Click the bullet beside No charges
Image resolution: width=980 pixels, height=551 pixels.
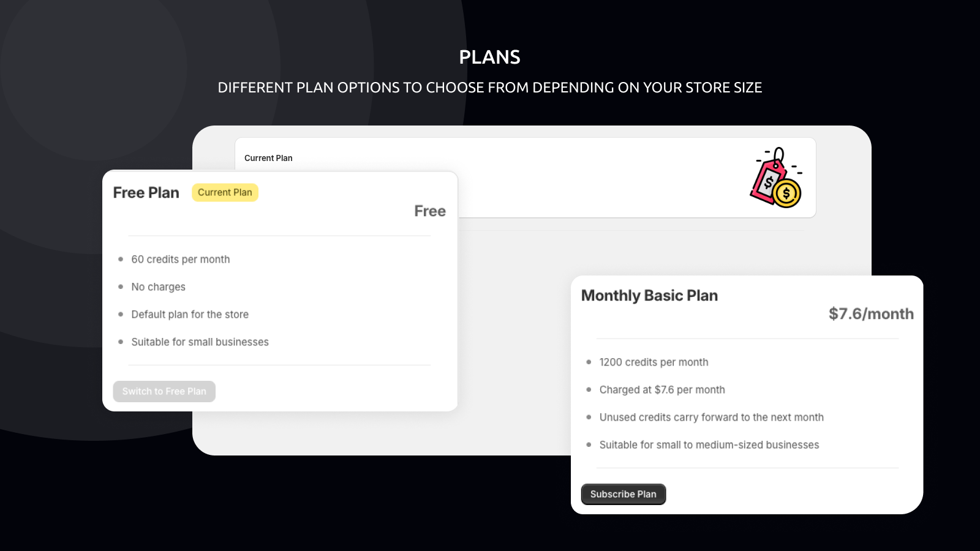coord(121,287)
